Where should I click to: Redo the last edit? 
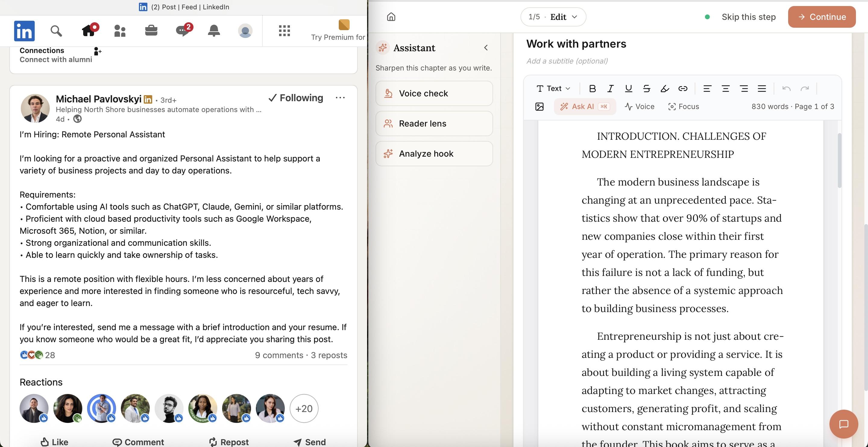[x=805, y=88]
